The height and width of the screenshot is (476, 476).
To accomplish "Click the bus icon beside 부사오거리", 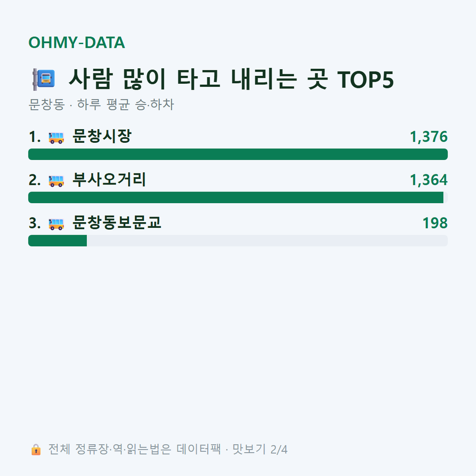I will click(56, 181).
